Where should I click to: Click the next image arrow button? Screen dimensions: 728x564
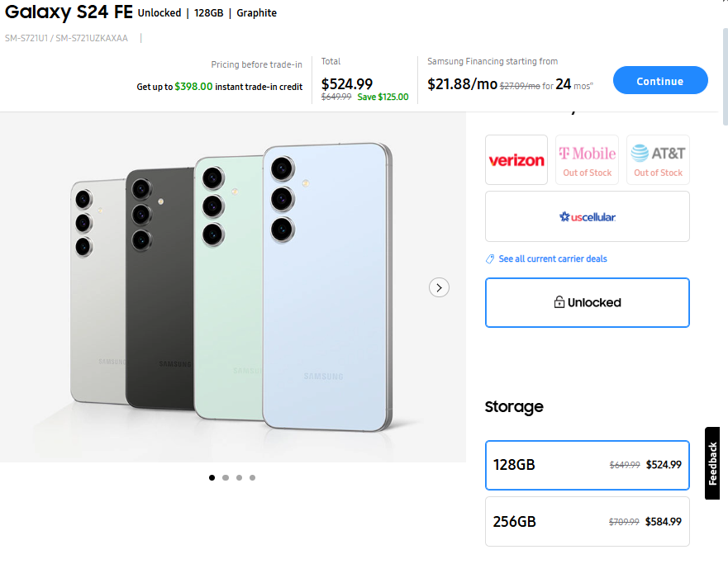(x=440, y=287)
